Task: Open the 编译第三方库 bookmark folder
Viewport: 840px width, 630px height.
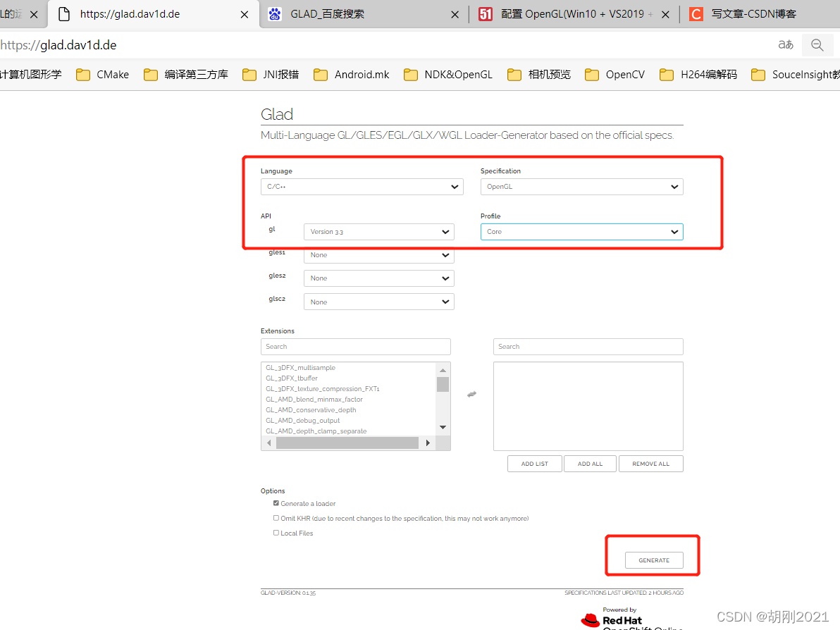Action: [186, 75]
